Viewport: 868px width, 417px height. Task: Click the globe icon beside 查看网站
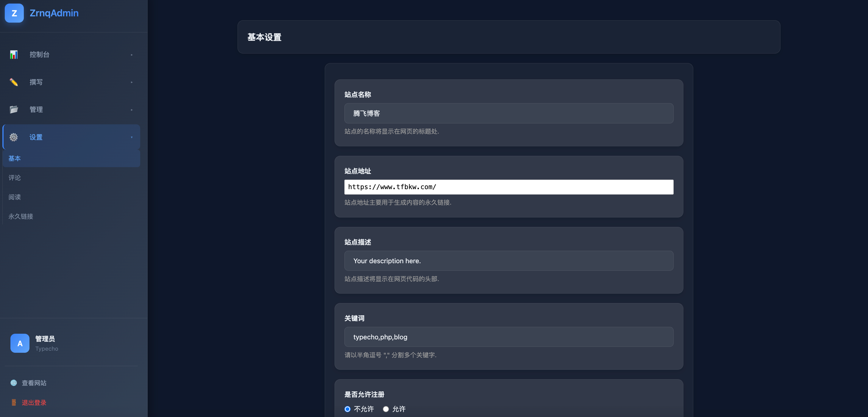13,383
